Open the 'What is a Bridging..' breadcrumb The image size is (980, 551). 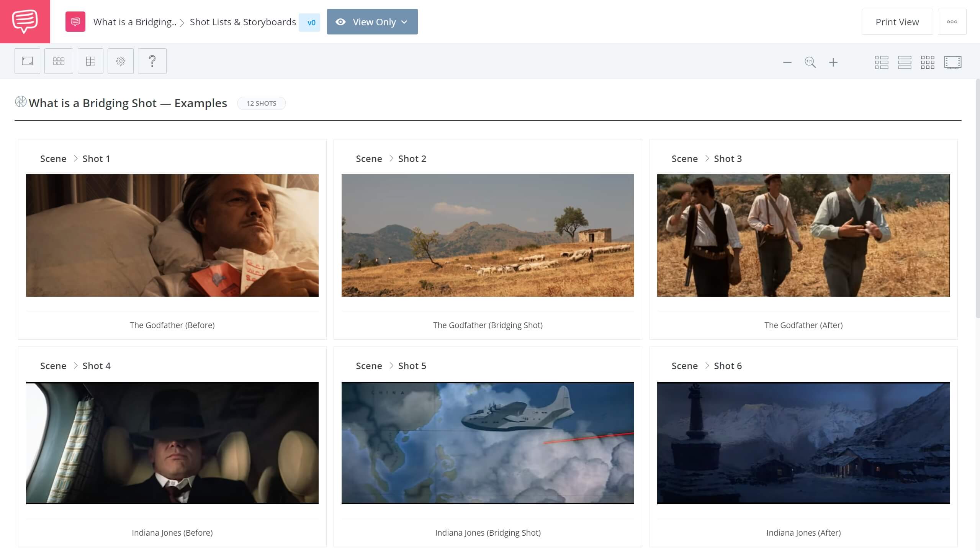[135, 22]
